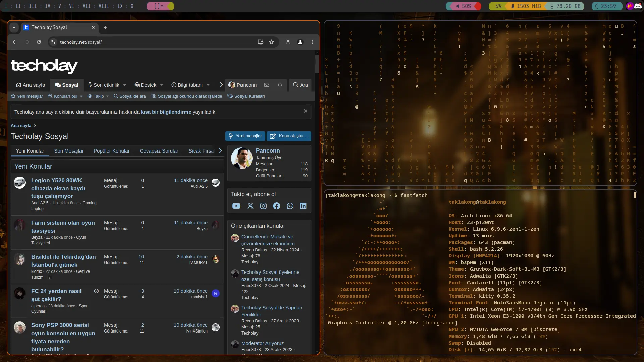Open Techolay X (Twitter) icon

pos(250,206)
